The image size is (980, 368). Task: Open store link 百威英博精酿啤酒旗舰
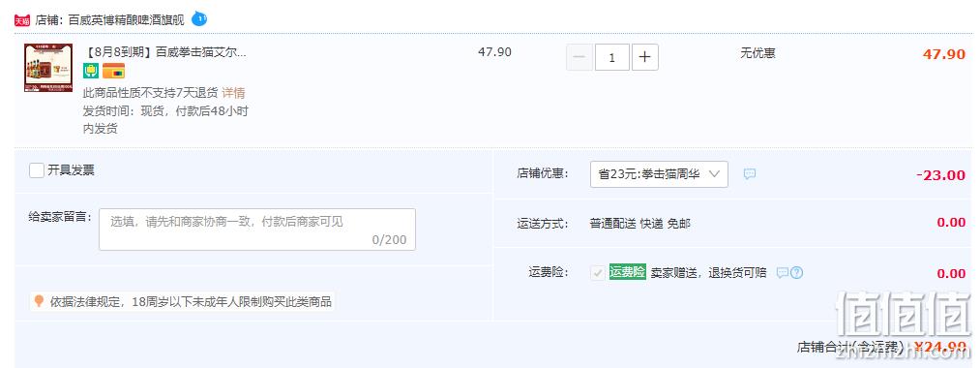pyautogui.click(x=127, y=20)
